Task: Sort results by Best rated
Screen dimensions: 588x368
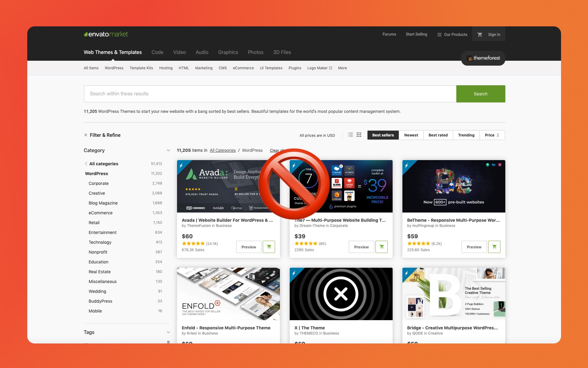Action: pyautogui.click(x=438, y=135)
